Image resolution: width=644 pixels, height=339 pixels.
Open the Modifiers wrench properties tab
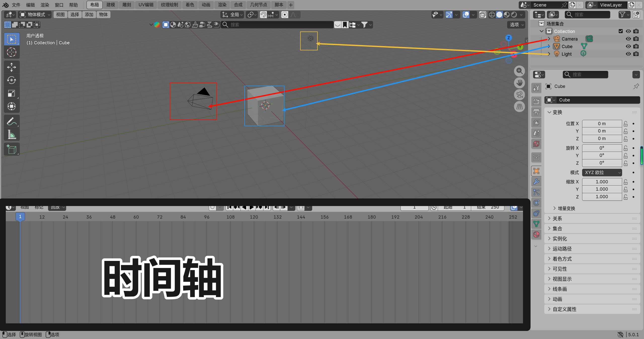coord(536,182)
